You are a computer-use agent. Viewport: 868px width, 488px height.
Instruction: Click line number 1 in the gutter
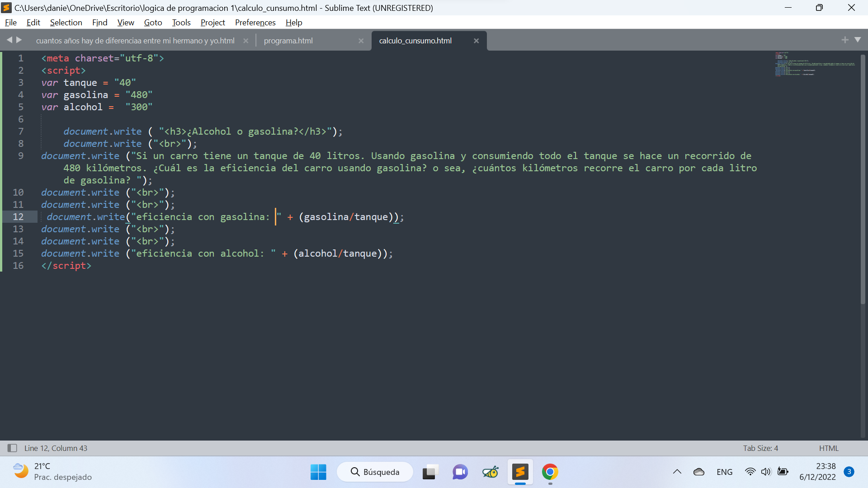click(x=21, y=58)
